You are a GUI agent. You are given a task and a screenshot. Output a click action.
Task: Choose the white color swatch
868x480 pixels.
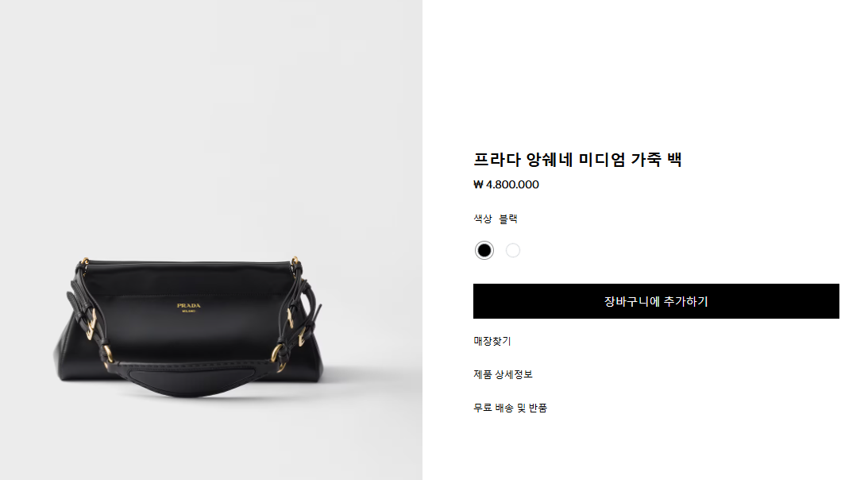(513, 250)
